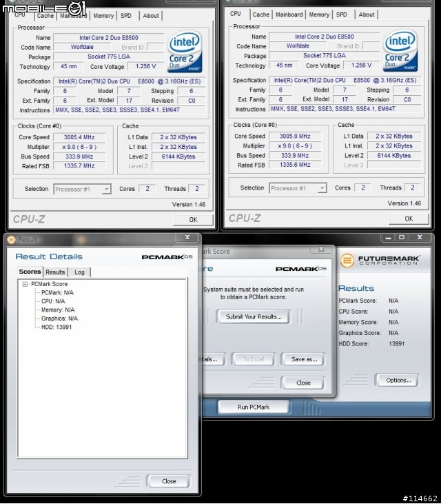The height and width of the screenshot is (504, 441).
Task: Click Core Voltage 1.256 V in right CPU-Z
Action: pos(361,65)
